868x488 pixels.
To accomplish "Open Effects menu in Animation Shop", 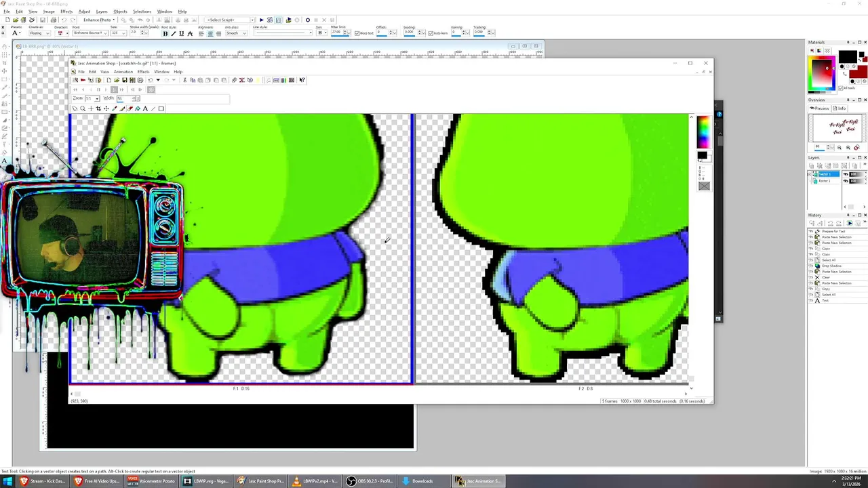I will coord(143,72).
